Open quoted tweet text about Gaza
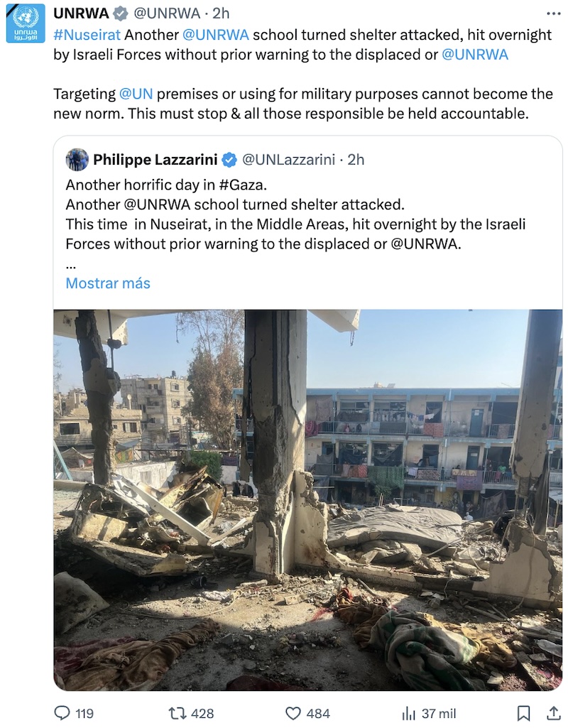The width and height of the screenshot is (568, 728). [295, 214]
